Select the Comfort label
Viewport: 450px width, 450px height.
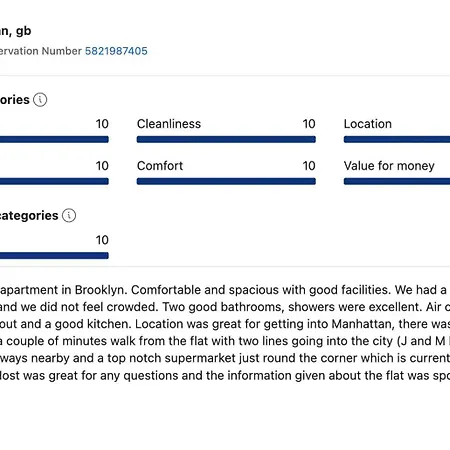point(160,166)
